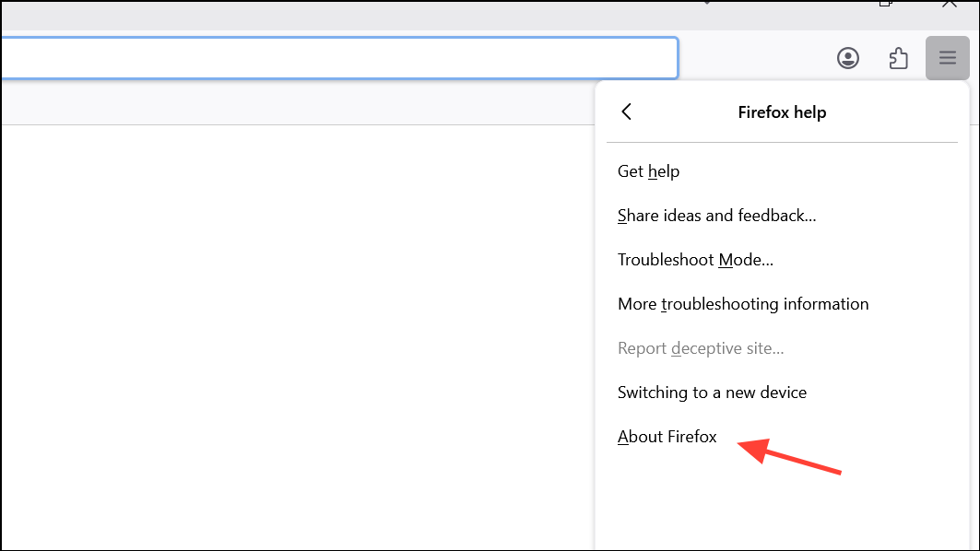Click the empty bookmarks toolbar strip
Screen dimensions: 980x551
click(298, 103)
